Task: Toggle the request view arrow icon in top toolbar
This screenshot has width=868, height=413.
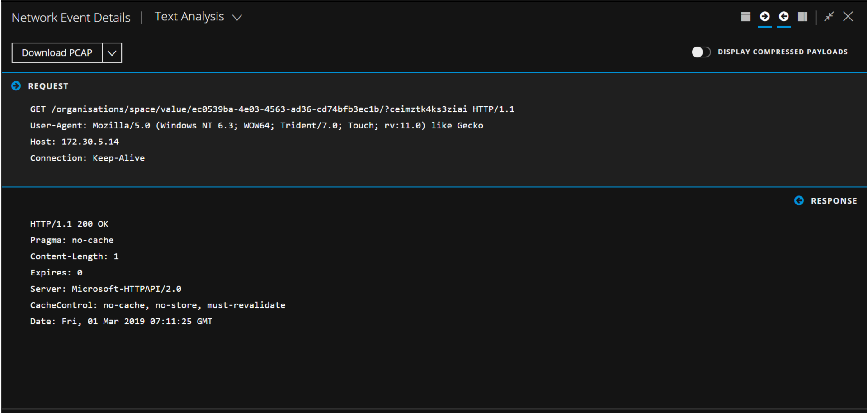Action: click(764, 17)
